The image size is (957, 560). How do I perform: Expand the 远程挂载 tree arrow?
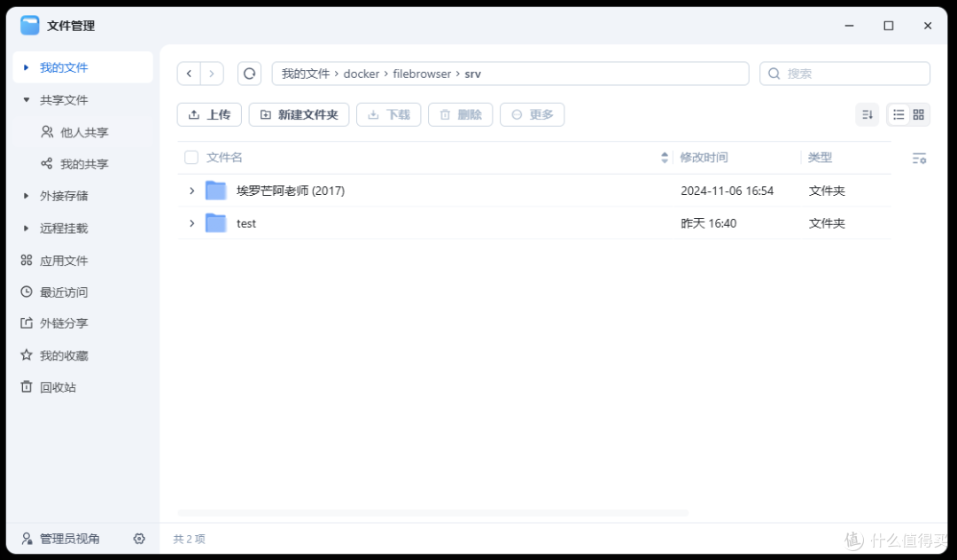[x=26, y=228]
